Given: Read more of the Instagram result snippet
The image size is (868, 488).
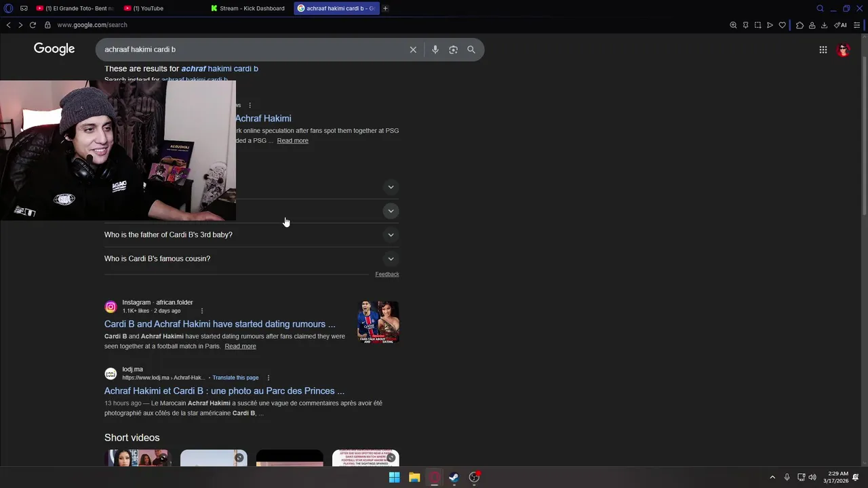Looking at the screenshot, I should click(240, 346).
